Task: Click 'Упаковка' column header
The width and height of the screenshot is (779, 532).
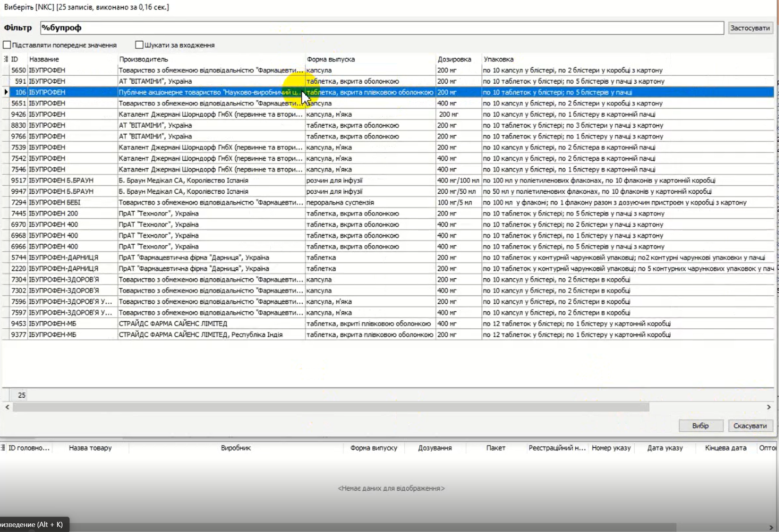Action: click(498, 59)
